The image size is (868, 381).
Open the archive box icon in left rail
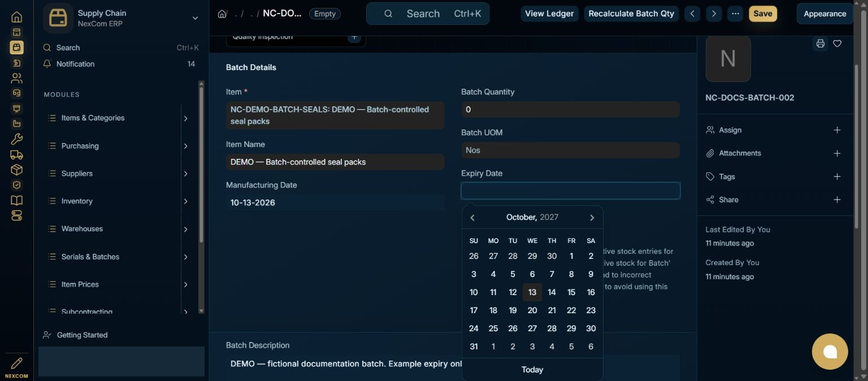click(16, 32)
